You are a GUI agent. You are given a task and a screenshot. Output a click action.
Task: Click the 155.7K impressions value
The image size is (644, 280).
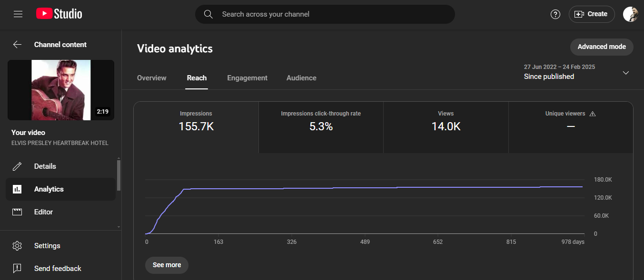point(196,126)
